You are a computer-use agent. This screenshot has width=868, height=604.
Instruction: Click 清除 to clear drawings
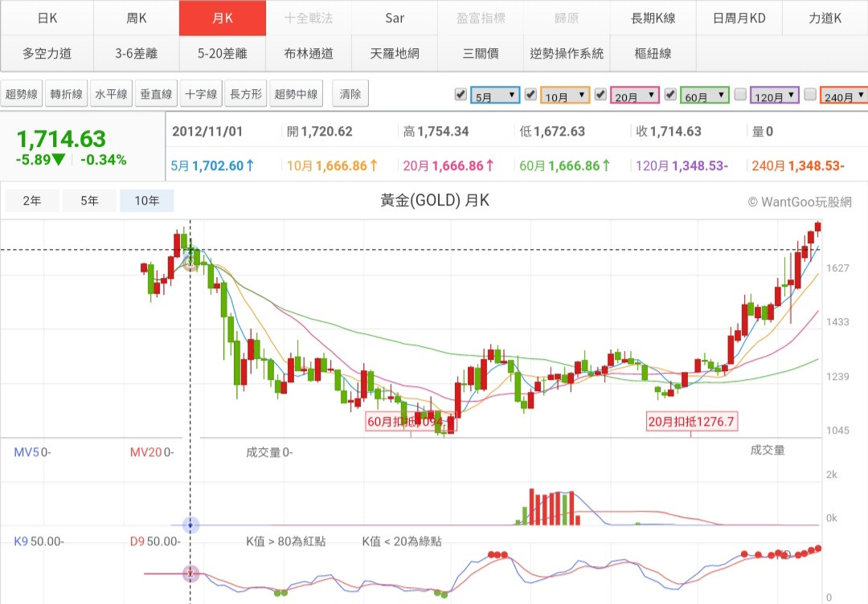pos(350,95)
